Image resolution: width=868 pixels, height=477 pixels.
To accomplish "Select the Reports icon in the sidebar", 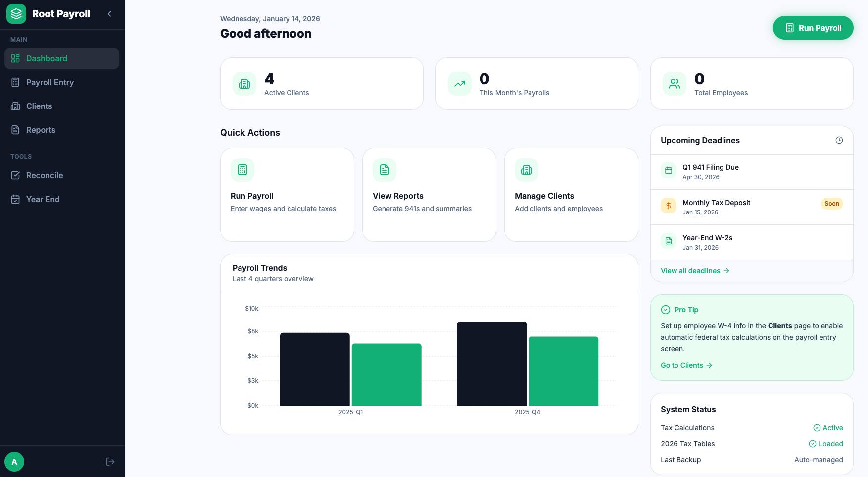I will (15, 129).
